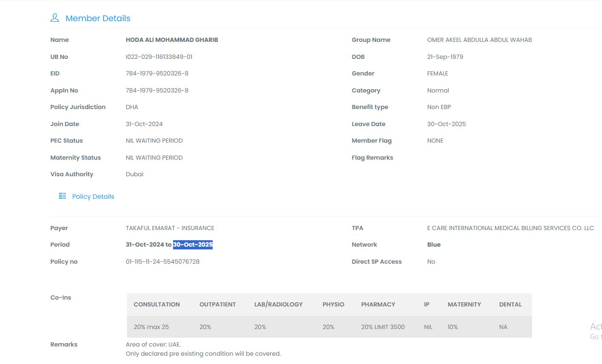This screenshot has height=364, width=602.
Task: Click the TPA name E CARE INTERNATIONAL
Action: tap(510, 228)
